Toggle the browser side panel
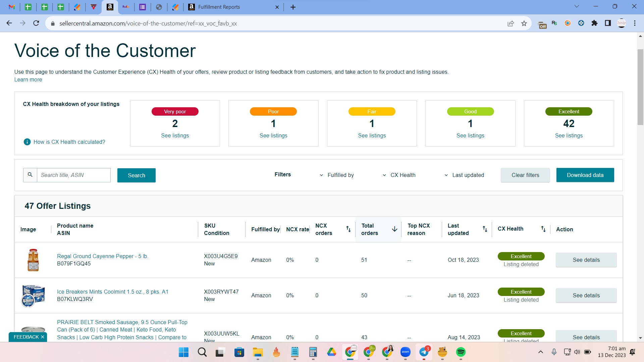644x362 pixels. point(608,23)
